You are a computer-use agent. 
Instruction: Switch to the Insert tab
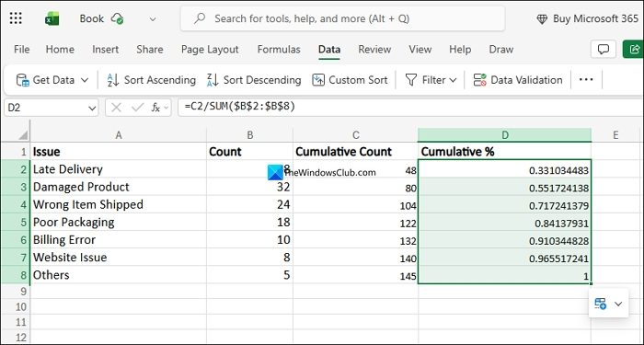pos(106,50)
